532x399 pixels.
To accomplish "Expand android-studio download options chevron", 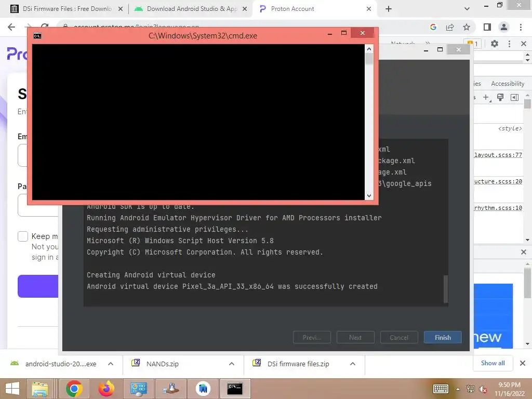I will pyautogui.click(x=111, y=364).
